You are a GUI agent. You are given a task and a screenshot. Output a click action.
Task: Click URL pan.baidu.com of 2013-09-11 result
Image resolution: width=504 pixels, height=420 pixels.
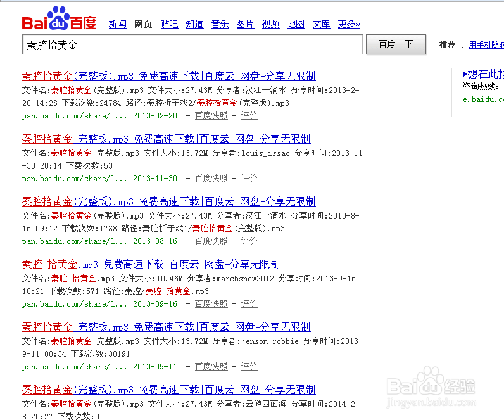pos(74,367)
